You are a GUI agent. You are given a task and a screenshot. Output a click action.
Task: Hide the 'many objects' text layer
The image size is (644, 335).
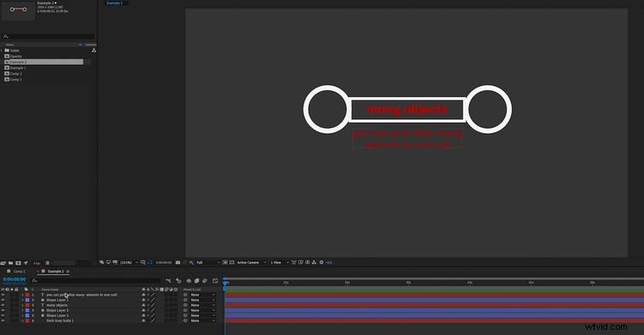click(x=3, y=305)
